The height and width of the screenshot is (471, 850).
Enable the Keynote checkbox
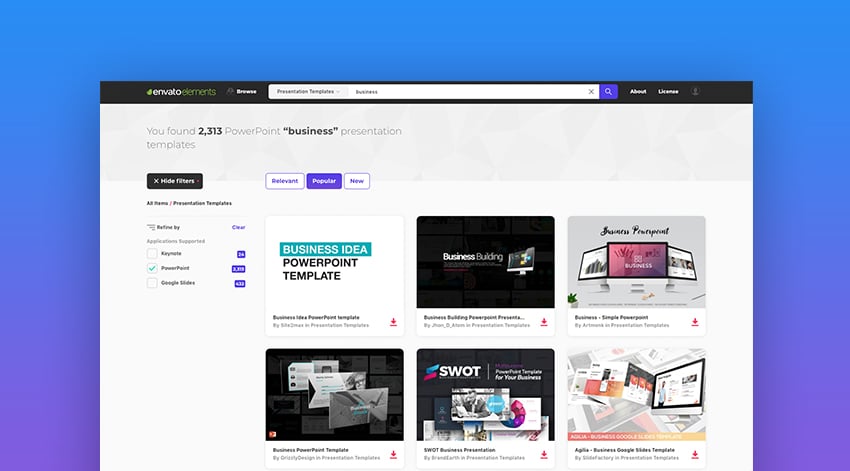pos(152,254)
